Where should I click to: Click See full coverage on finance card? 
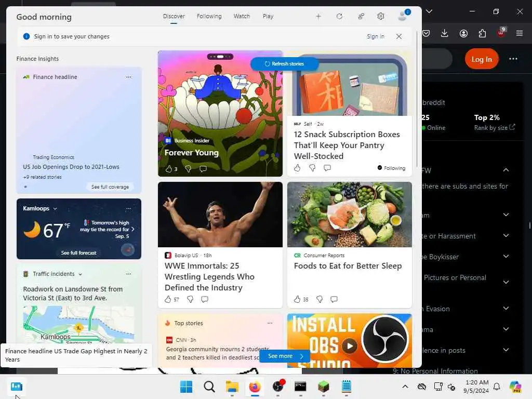click(x=110, y=187)
